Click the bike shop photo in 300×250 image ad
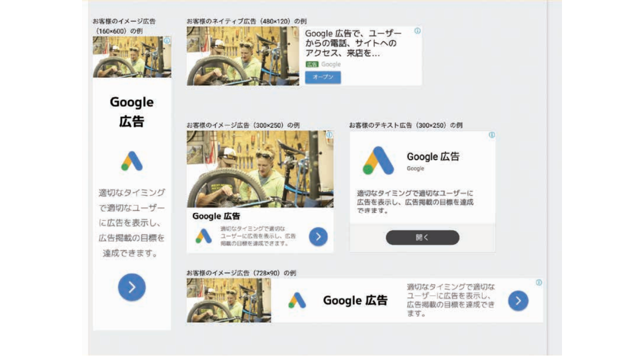644x356 pixels. [x=260, y=169]
